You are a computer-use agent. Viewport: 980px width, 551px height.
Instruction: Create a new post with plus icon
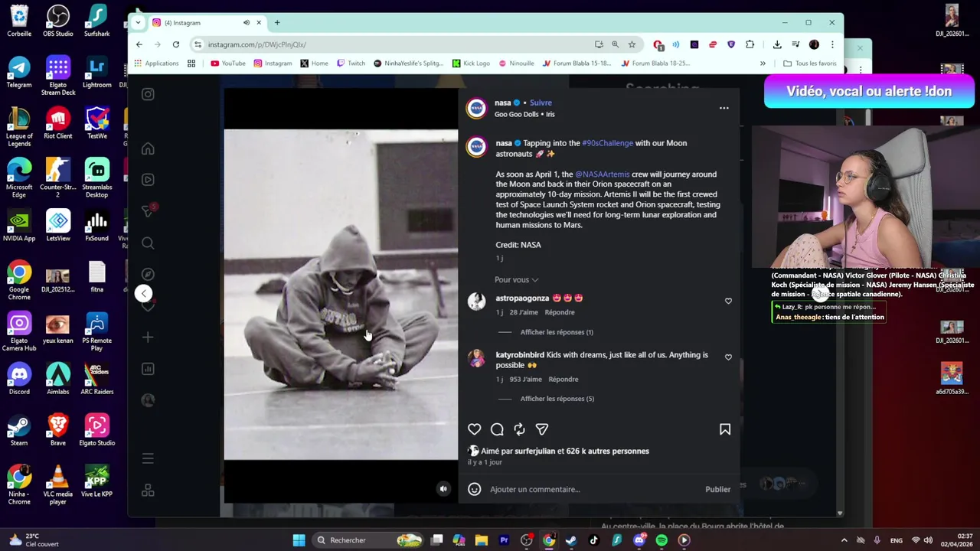coord(148,337)
